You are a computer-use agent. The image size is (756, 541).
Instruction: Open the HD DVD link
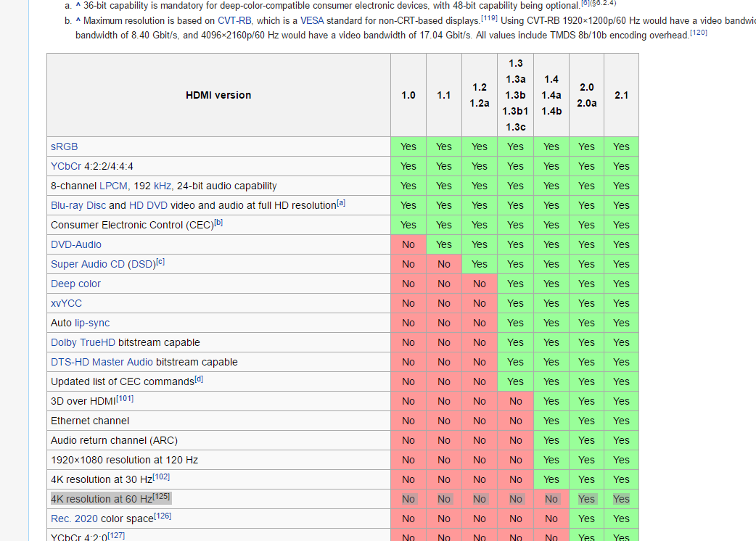[x=148, y=205]
